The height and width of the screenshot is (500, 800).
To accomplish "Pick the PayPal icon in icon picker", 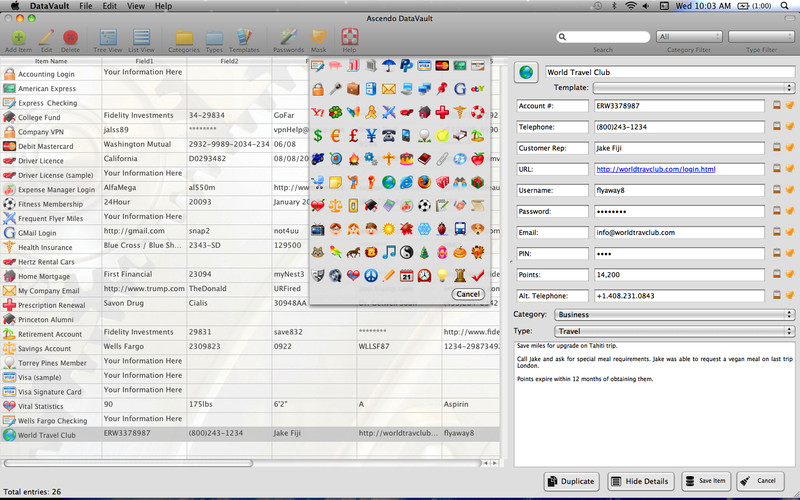I will pyautogui.click(x=406, y=66).
